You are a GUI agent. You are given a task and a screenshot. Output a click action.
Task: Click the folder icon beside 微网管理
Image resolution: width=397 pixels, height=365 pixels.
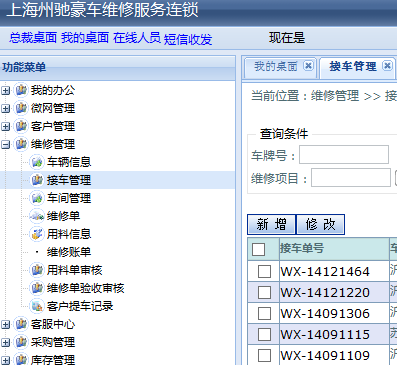(21, 108)
